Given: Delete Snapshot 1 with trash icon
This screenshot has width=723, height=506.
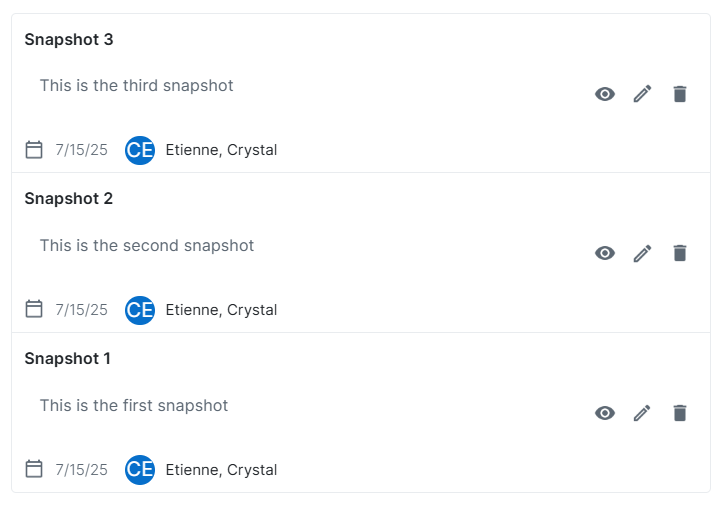Looking at the screenshot, I should coord(680,413).
